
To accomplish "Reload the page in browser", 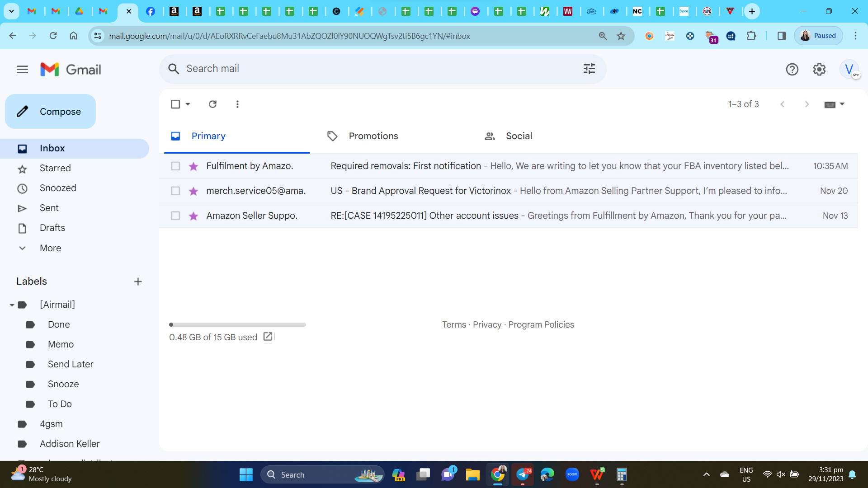I will pyautogui.click(x=53, y=36).
